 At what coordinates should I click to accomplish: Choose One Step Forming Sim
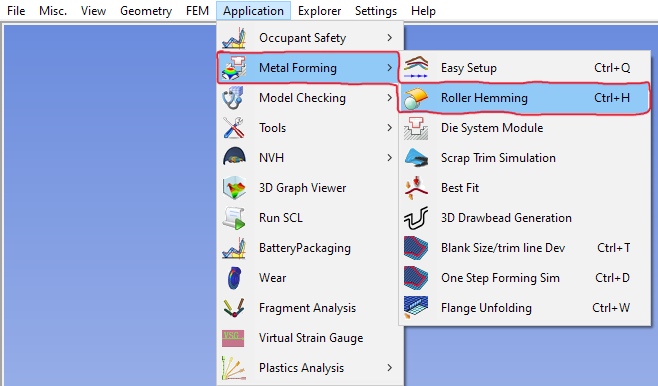525,278
